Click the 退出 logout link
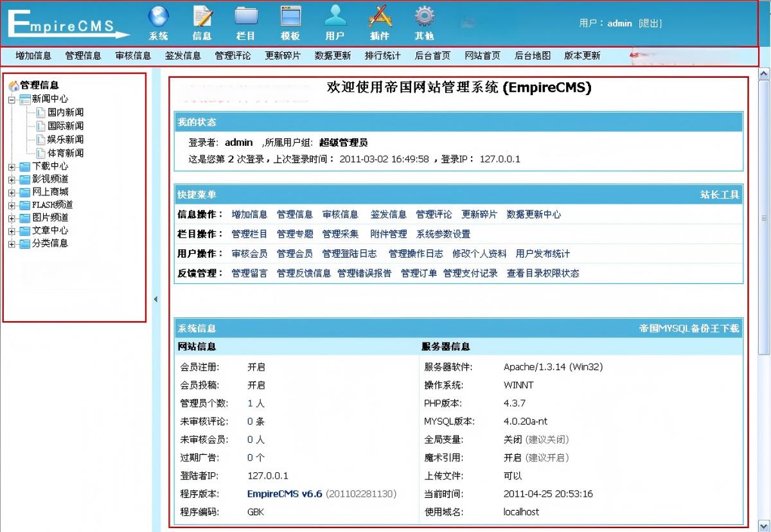771x532 pixels. point(650,23)
